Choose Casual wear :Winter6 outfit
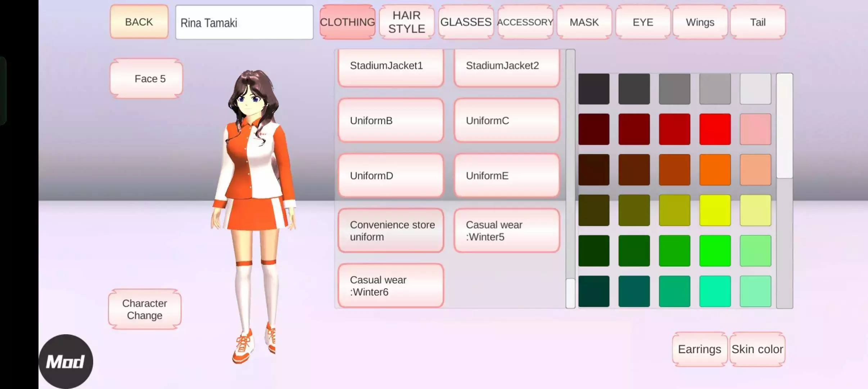The width and height of the screenshot is (868, 389). pos(391,286)
